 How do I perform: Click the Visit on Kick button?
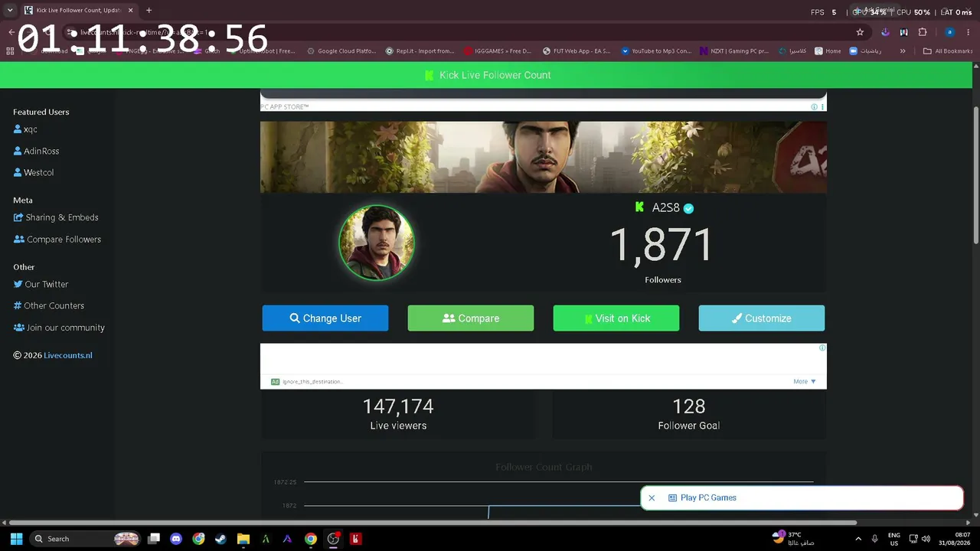616,318
